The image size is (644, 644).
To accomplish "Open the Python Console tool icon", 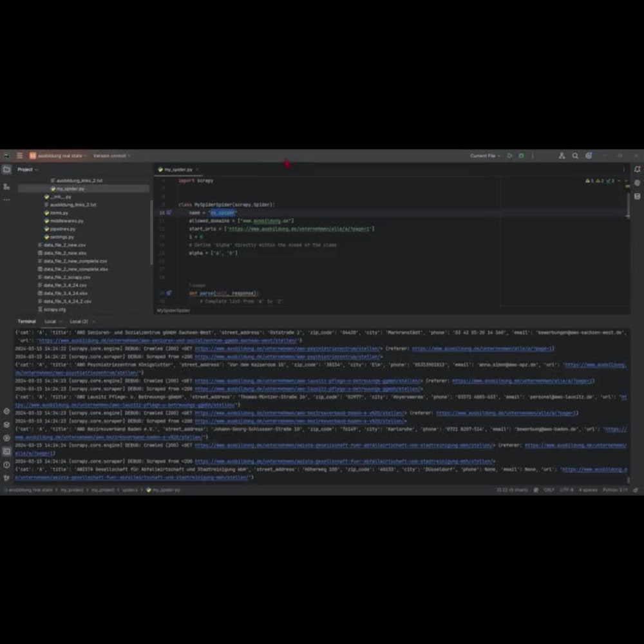I will click(6, 438).
